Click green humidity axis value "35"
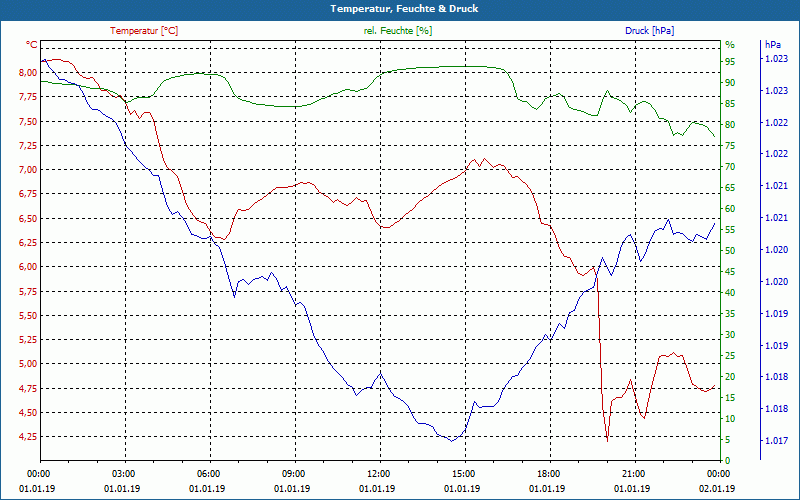This screenshot has height=500, width=800. (730, 314)
